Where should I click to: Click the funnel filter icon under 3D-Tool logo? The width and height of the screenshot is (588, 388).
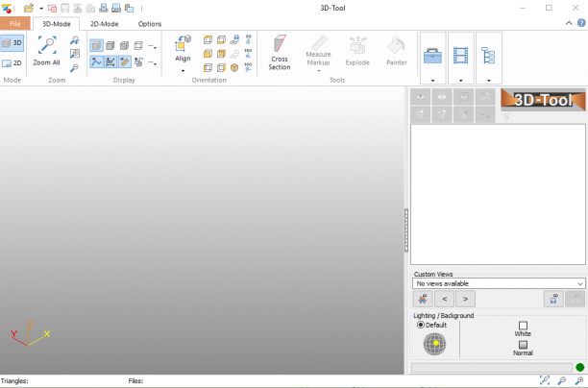[506, 117]
